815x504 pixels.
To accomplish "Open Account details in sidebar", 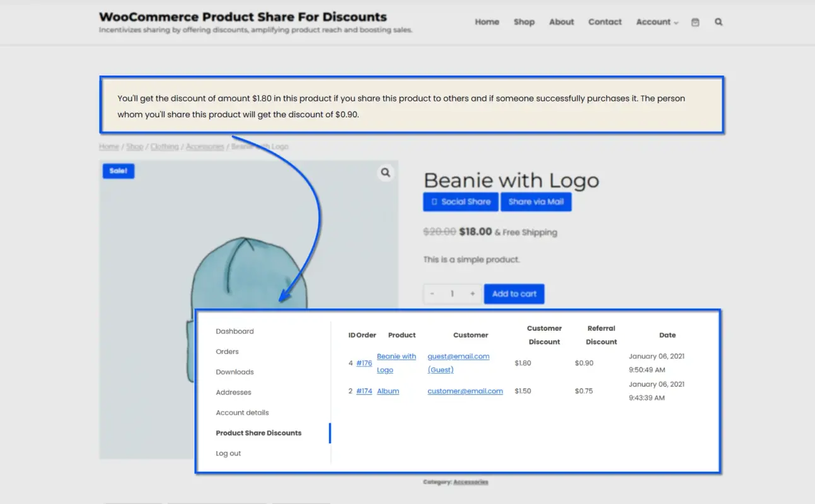I will point(242,413).
